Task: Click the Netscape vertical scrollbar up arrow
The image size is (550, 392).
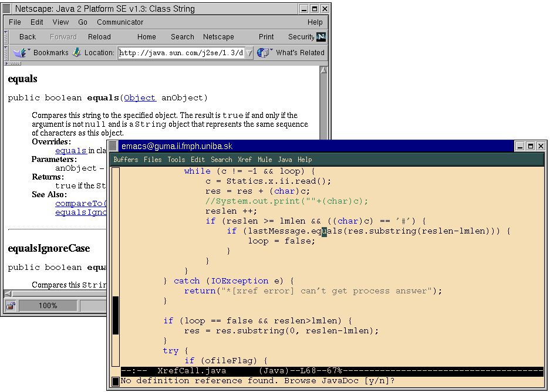Action: coord(323,70)
